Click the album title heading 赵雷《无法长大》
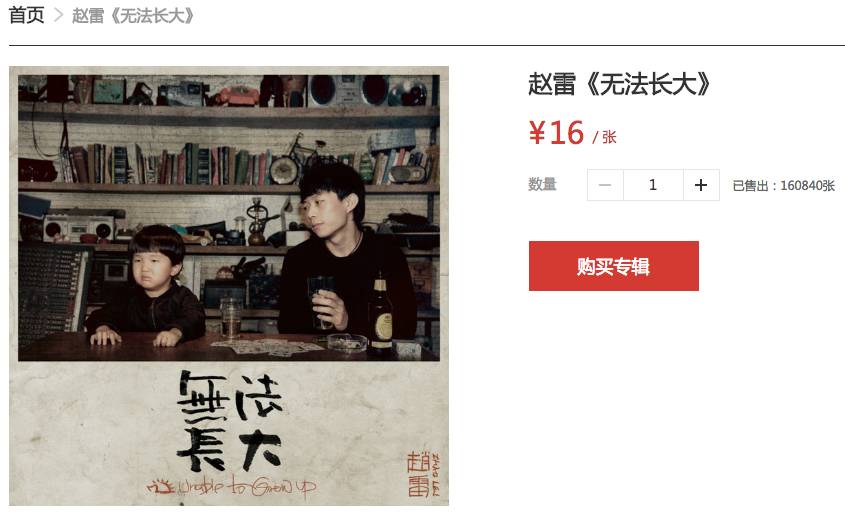The height and width of the screenshot is (514, 845). (x=620, y=84)
